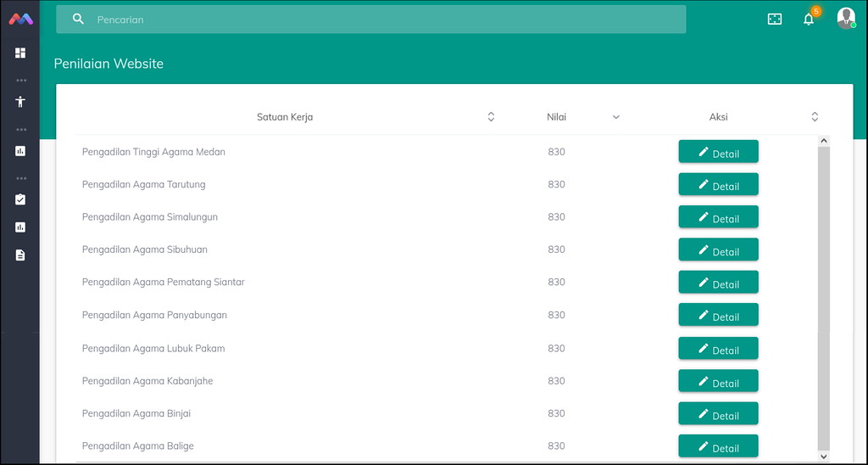Screen dimensions: 868x465
Task: Select the Pengadilan Agama Simalungun text
Action: [x=149, y=217]
